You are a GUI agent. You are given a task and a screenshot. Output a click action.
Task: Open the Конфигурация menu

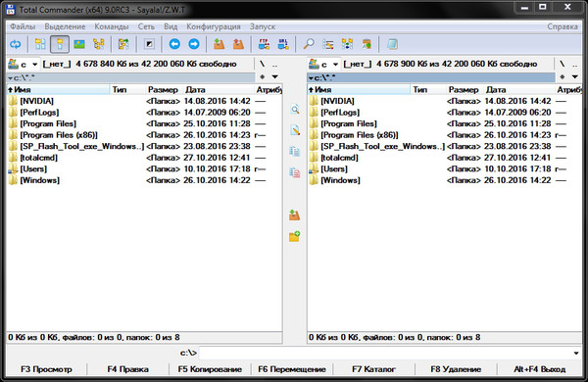(x=214, y=26)
